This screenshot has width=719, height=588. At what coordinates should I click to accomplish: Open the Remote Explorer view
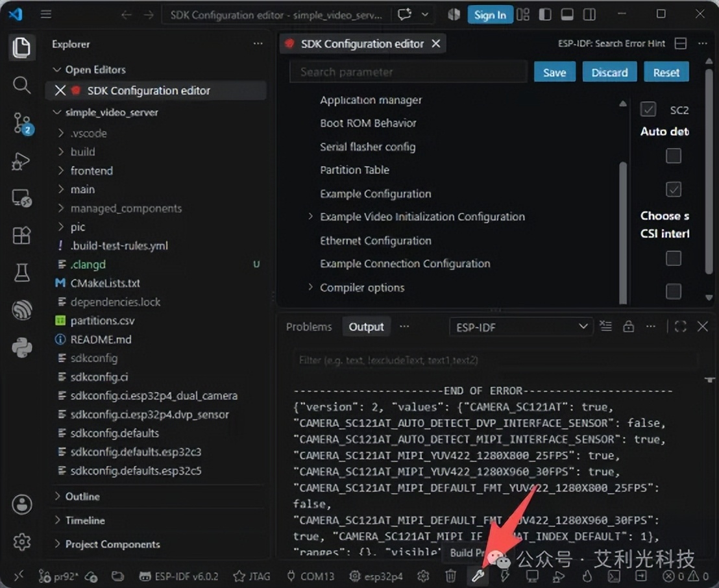pyautogui.click(x=21, y=198)
